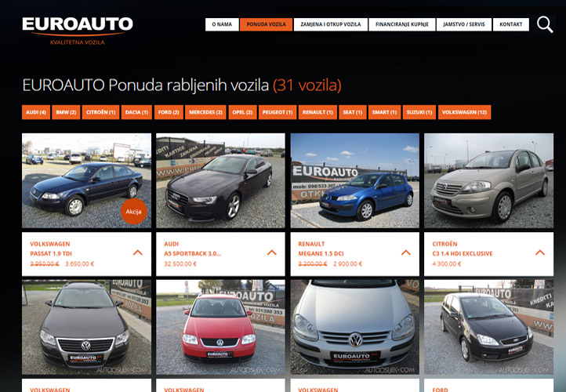Open the dark grey Volkswagen Passat wagon photo
This screenshot has width=566, height=392.
point(87,327)
